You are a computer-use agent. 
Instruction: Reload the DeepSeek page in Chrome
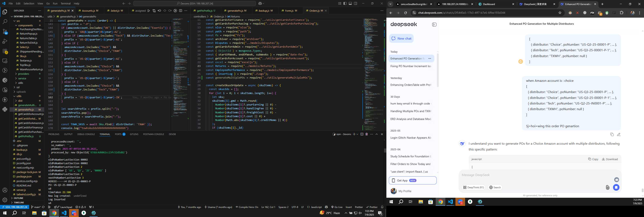(406, 13)
